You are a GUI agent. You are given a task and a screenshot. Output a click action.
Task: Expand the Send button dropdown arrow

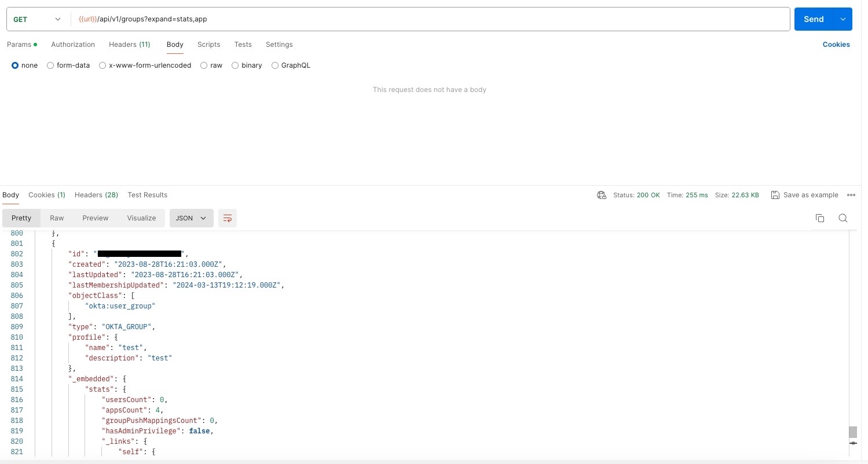tap(843, 19)
